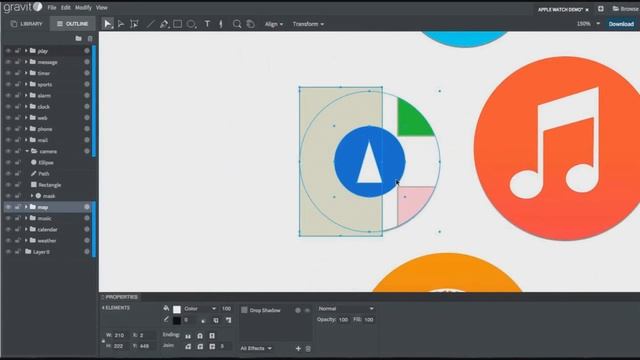Toggle lock on sports layer

[x=18, y=84]
